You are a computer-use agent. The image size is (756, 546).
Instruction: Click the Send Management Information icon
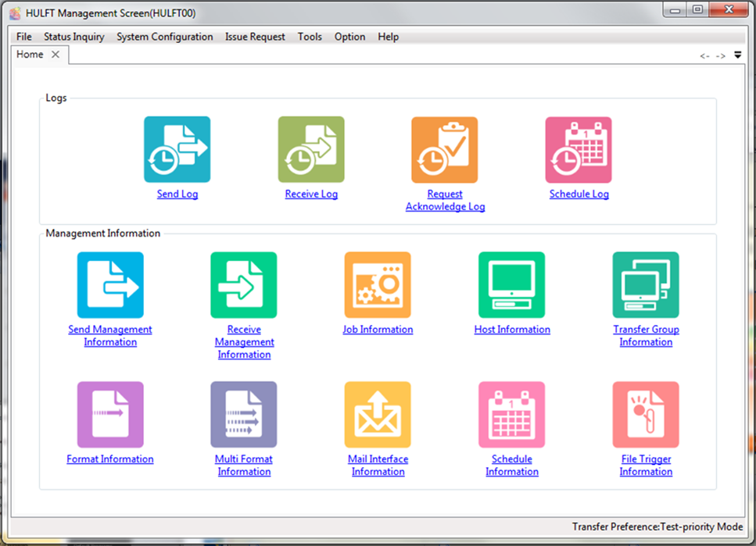pos(110,284)
